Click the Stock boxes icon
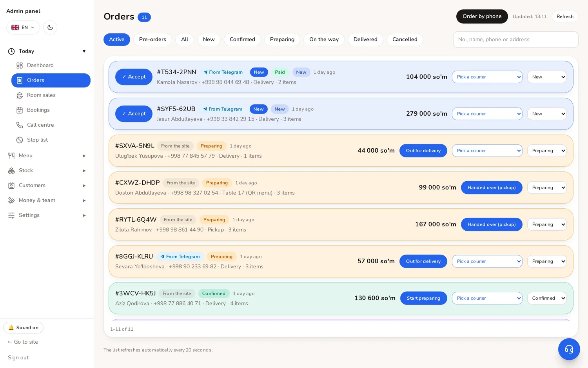This screenshot has height=368, width=588. click(11, 171)
